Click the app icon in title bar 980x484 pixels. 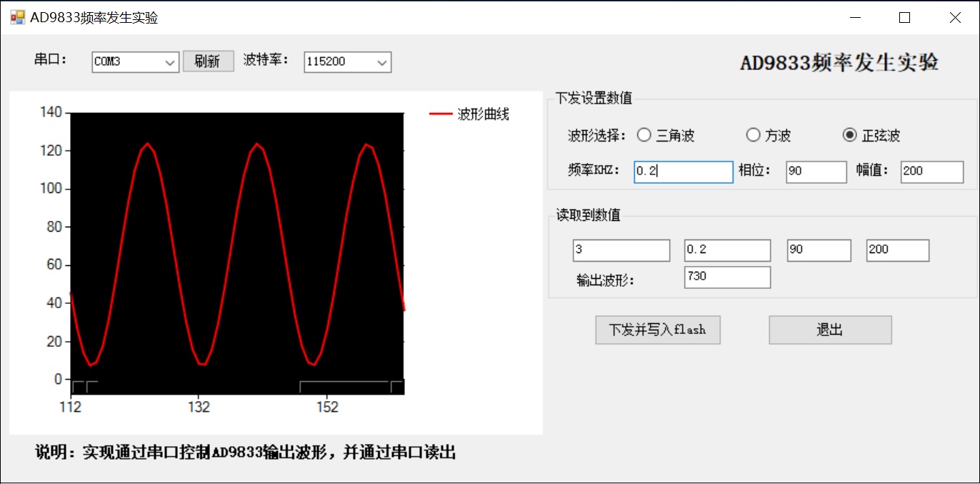[x=17, y=17]
